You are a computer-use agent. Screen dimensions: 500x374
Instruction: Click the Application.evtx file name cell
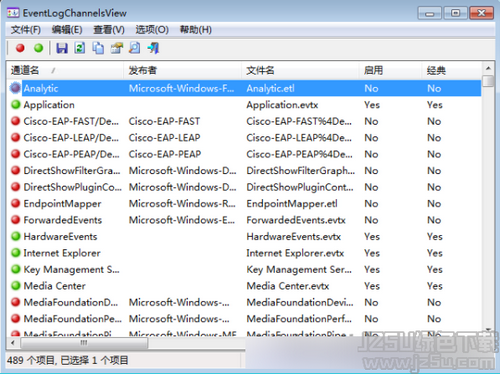tap(282, 105)
